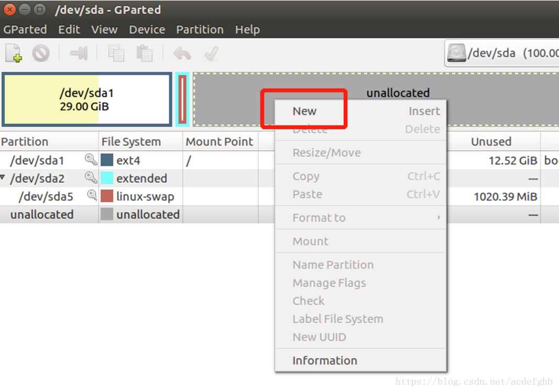This screenshot has width=559, height=392.
Task: Choose Copy in the context menu
Action: [361, 176]
